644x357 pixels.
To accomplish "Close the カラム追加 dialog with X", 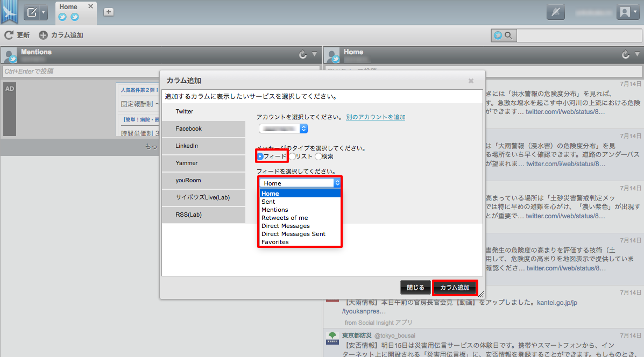I will tap(471, 81).
